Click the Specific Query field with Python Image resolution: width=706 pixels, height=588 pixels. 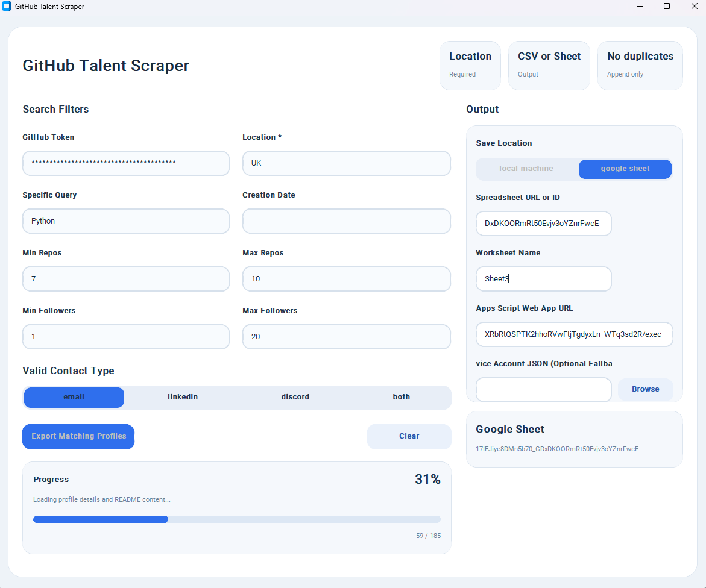126,221
